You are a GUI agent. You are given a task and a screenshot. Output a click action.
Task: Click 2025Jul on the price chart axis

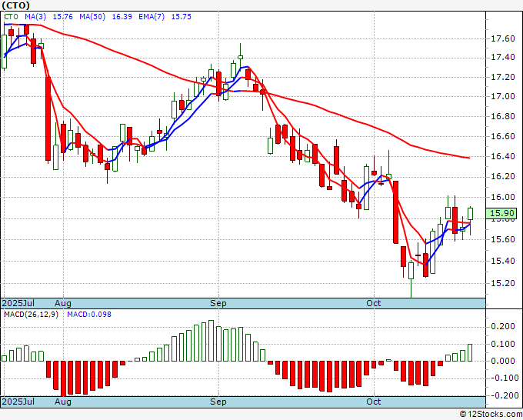tap(18, 303)
